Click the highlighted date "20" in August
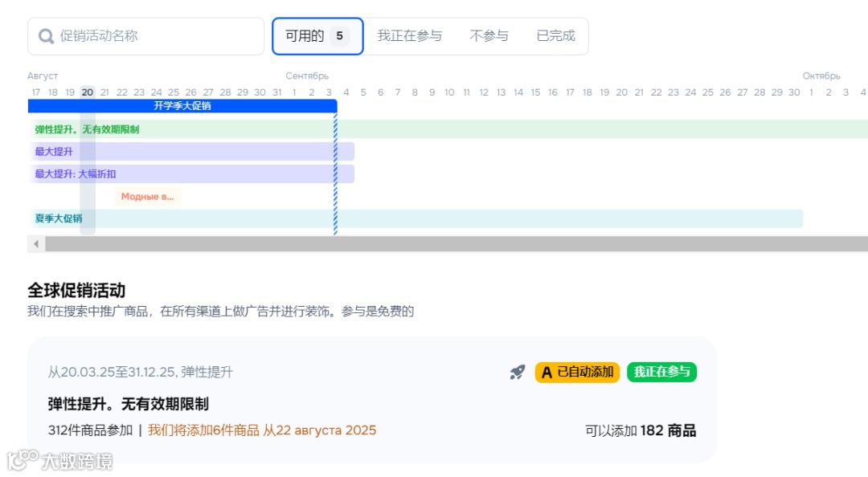Viewport: 868px width, 477px height. click(88, 92)
